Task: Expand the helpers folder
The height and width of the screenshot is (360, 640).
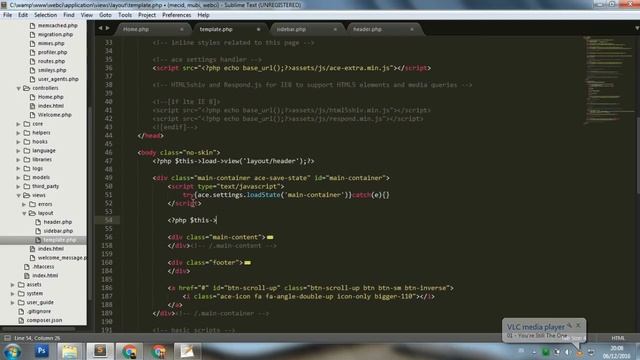Action: [x=18, y=133]
